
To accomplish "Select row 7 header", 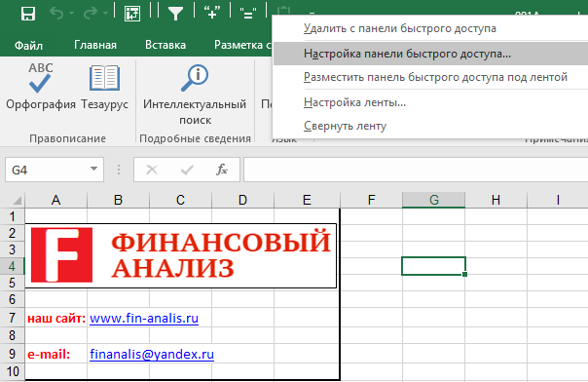I will 13,318.
